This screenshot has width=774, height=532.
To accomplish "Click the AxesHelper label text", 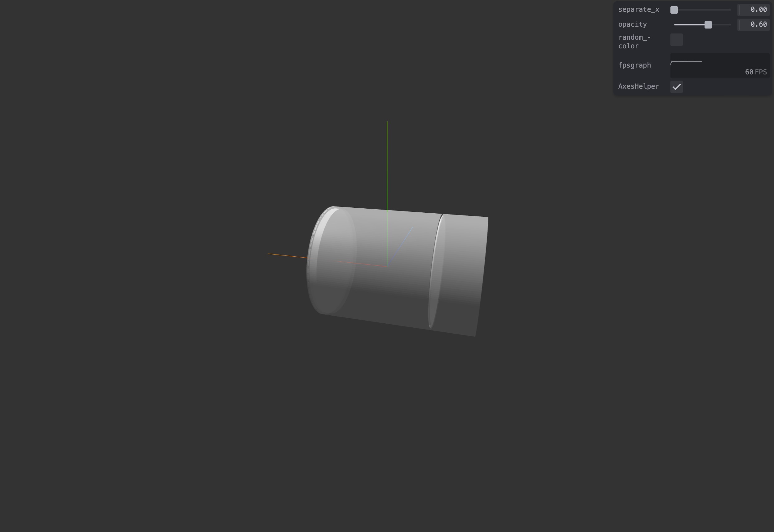I will [638, 86].
